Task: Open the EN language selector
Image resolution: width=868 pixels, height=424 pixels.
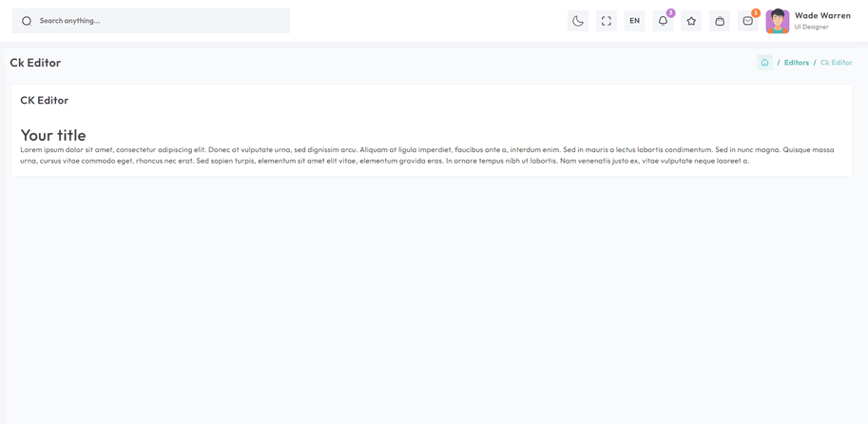Action: (x=634, y=21)
